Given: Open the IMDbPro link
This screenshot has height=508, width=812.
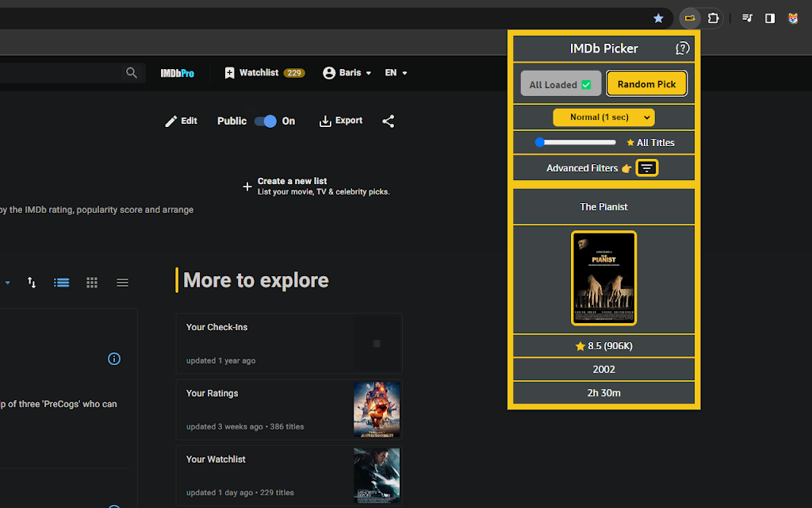Looking at the screenshot, I should point(177,73).
